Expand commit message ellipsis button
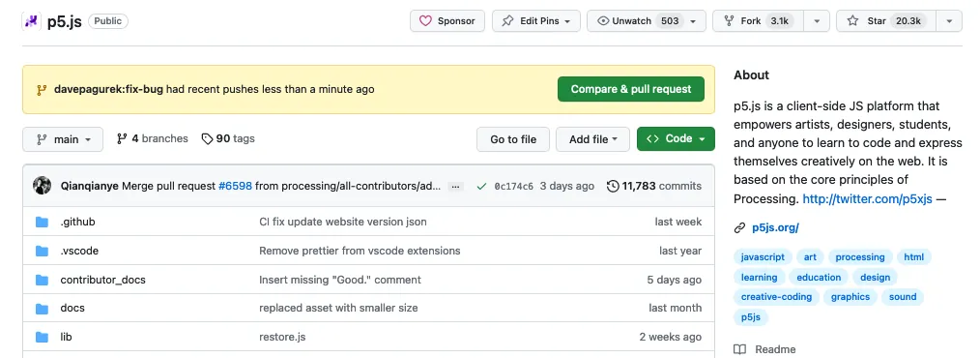Screen dimensions: 980x358 click(x=456, y=186)
